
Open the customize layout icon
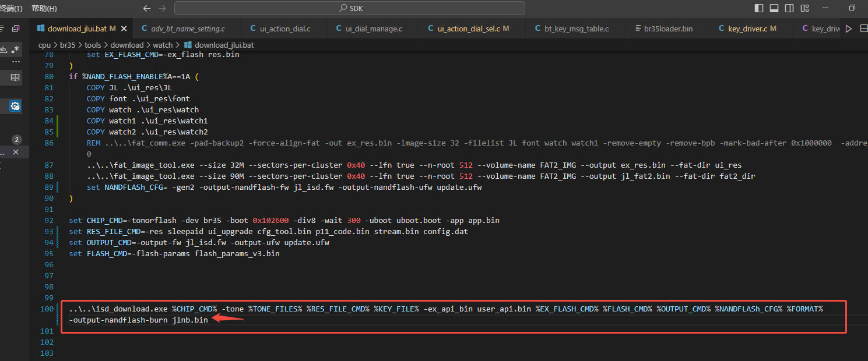tap(805, 8)
